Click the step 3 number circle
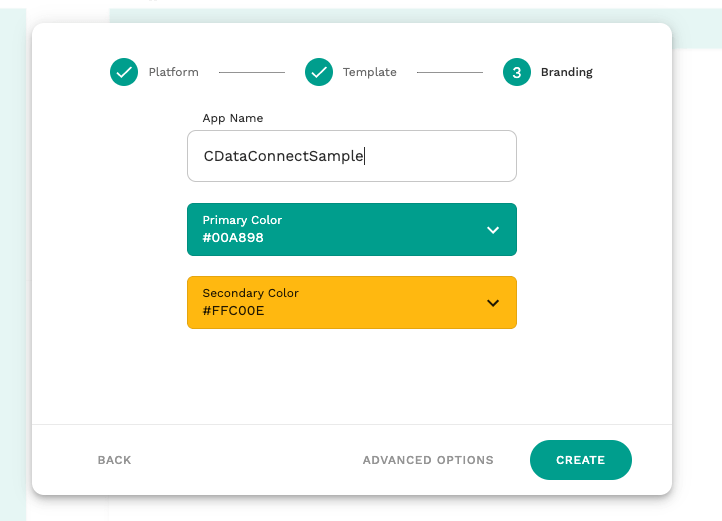The width and height of the screenshot is (722, 521). 517,72
